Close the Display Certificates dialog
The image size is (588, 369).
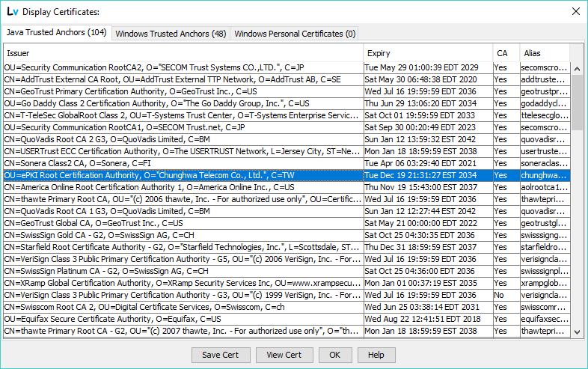click(x=576, y=11)
